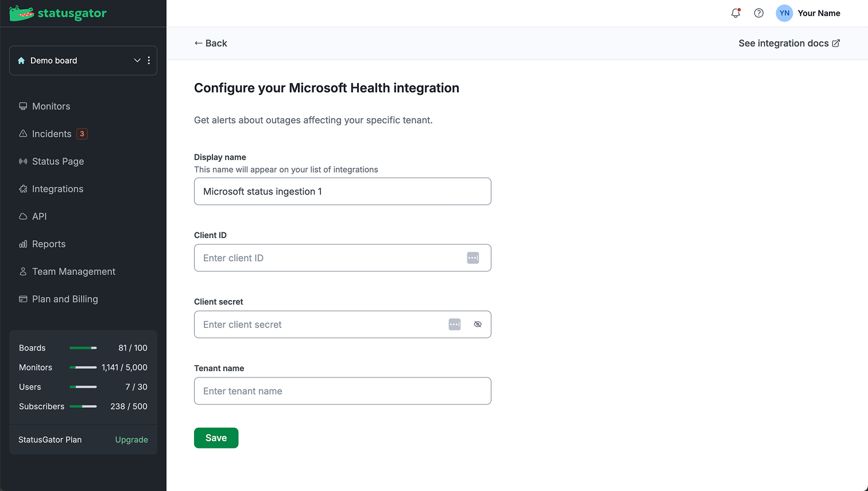
Task: Focus the Enter client ID field
Action: (x=343, y=258)
